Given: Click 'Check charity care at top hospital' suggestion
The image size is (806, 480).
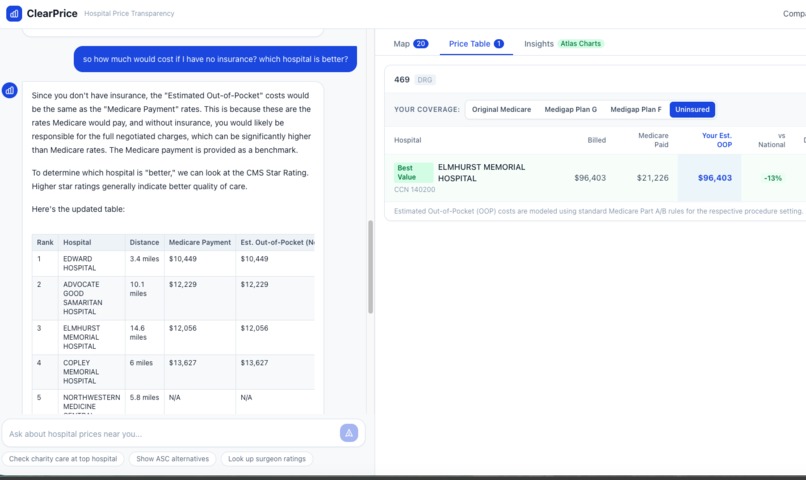Looking at the screenshot, I should [63, 459].
